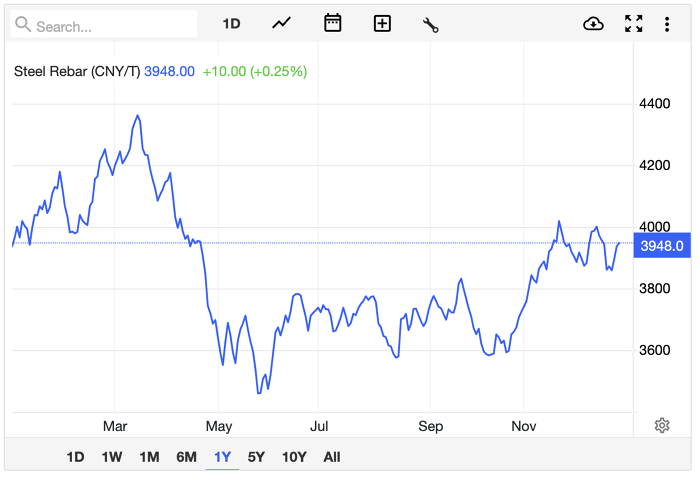Click the 3600 y-axis label
700x480 pixels.
tap(654, 350)
